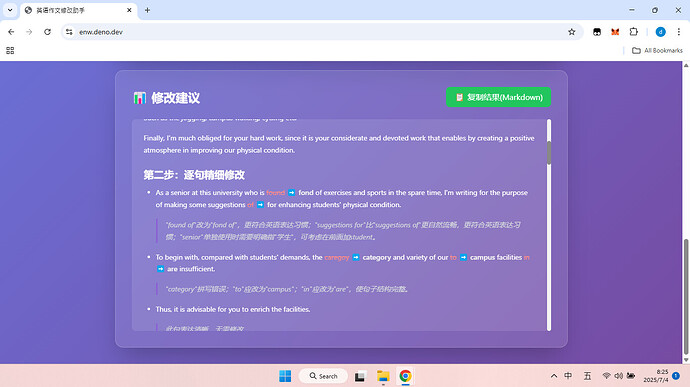
Task: Open the Chrome three-dot menu
Action: 679,32
